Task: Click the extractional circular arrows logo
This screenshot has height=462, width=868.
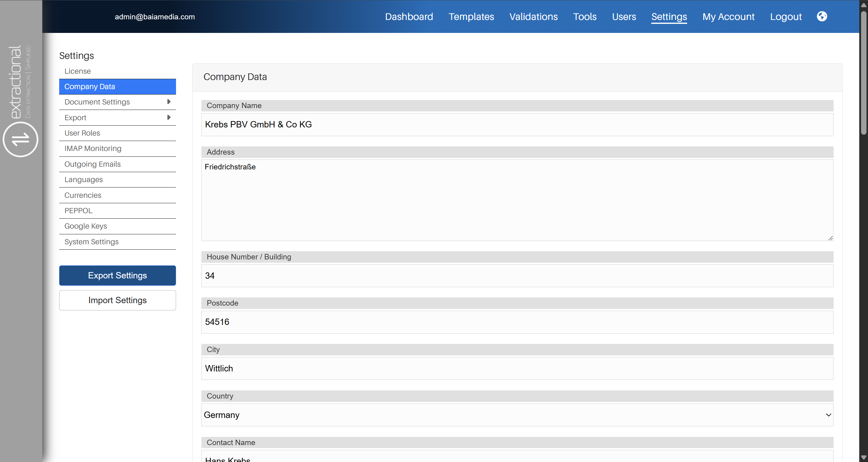Action: click(21, 139)
